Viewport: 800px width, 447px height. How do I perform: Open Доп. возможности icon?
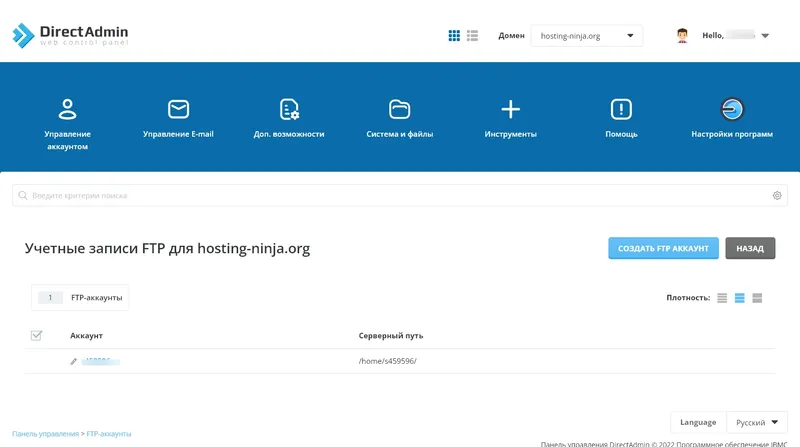(289, 109)
